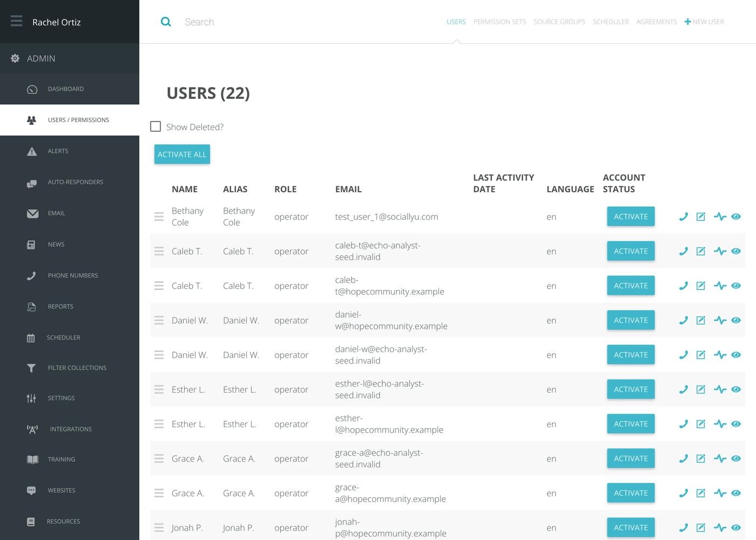The image size is (756, 540).
Task: Click the phone icon for esther-l@hopecommunity.example
Action: click(x=683, y=424)
